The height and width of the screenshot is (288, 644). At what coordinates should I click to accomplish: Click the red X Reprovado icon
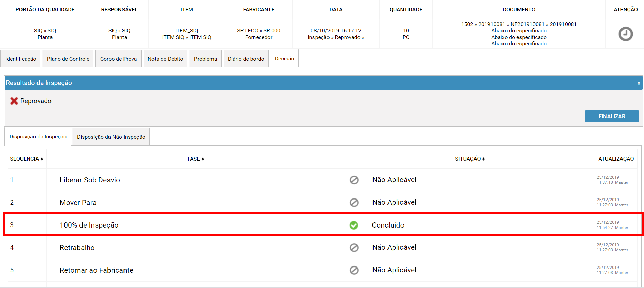(x=14, y=101)
